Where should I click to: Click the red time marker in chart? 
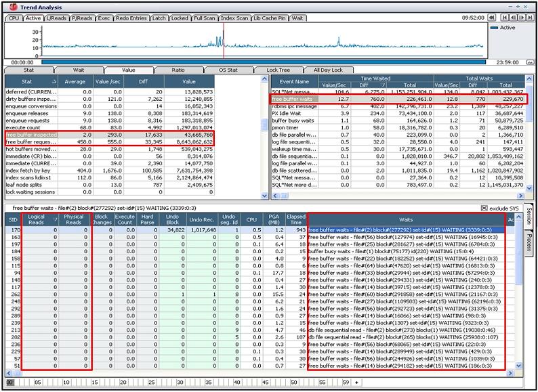coord(224,41)
